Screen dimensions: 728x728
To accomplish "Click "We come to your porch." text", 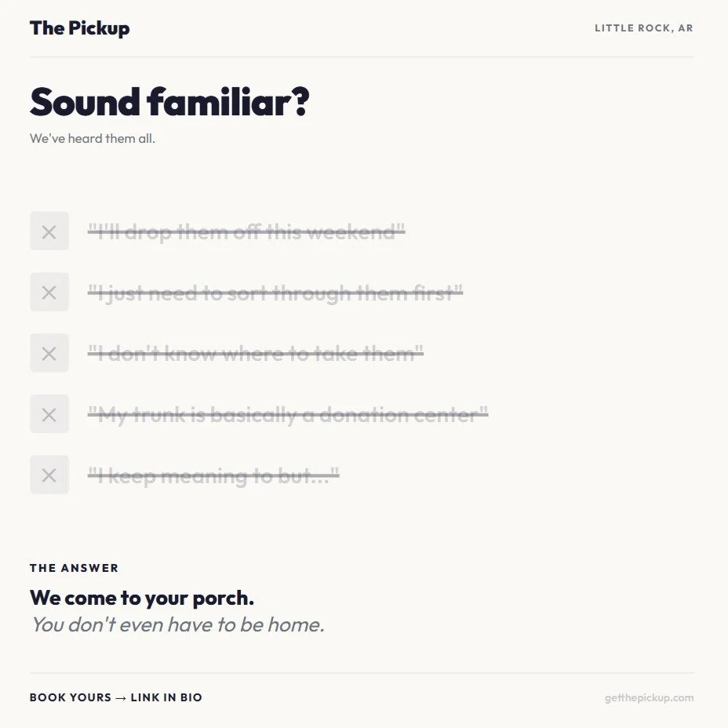I will coord(142,598).
